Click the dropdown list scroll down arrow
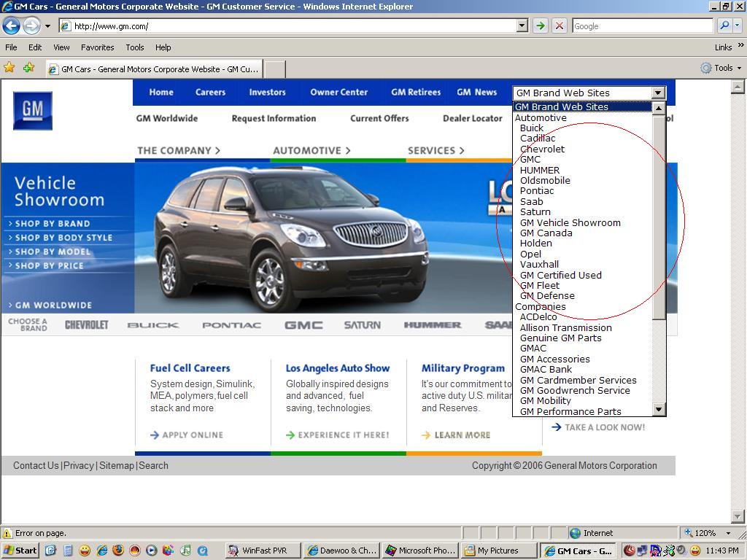The width and height of the screenshot is (747, 560). [659, 409]
